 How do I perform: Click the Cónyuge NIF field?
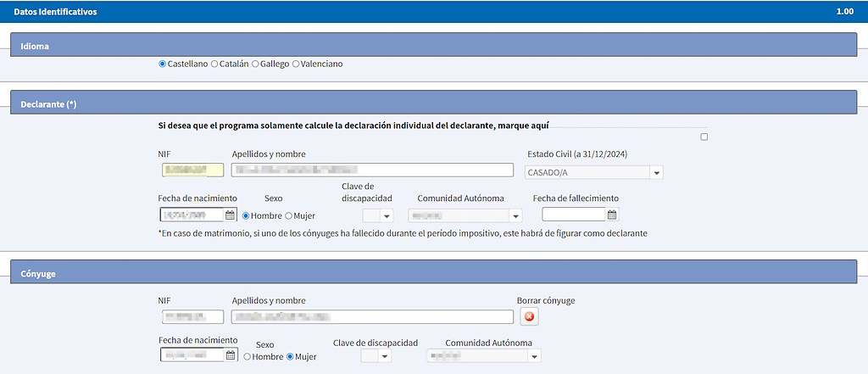[192, 317]
